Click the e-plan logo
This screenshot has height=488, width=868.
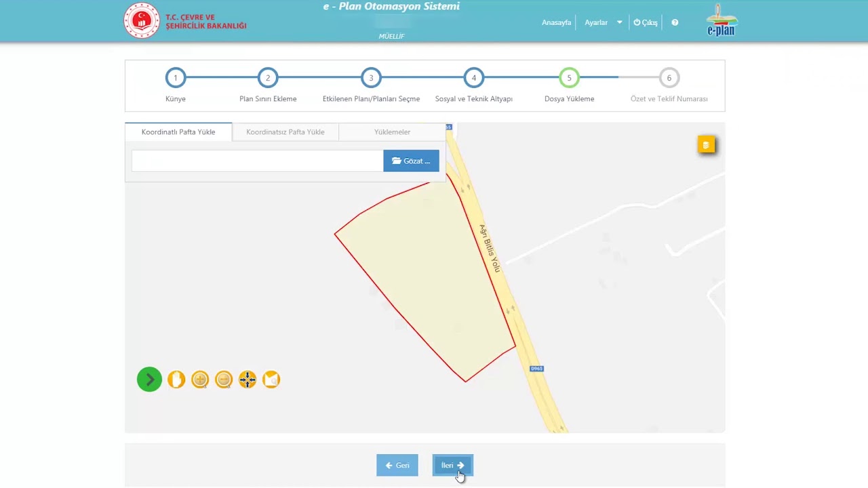721,20
